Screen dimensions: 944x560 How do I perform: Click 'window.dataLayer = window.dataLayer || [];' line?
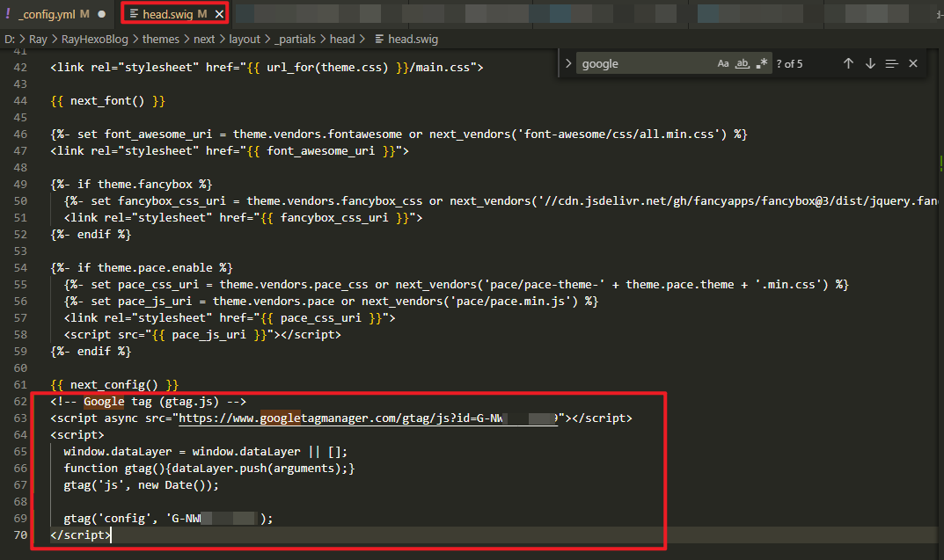pyautogui.click(x=205, y=452)
